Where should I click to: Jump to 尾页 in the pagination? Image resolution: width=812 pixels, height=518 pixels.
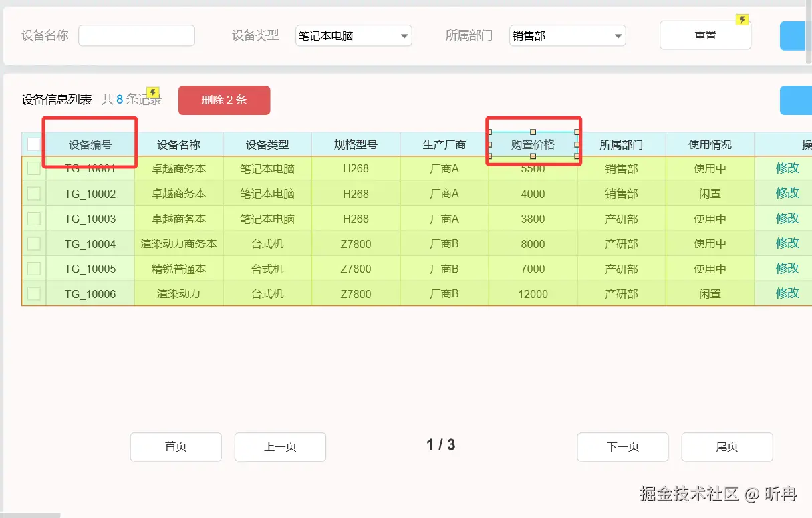(x=727, y=447)
